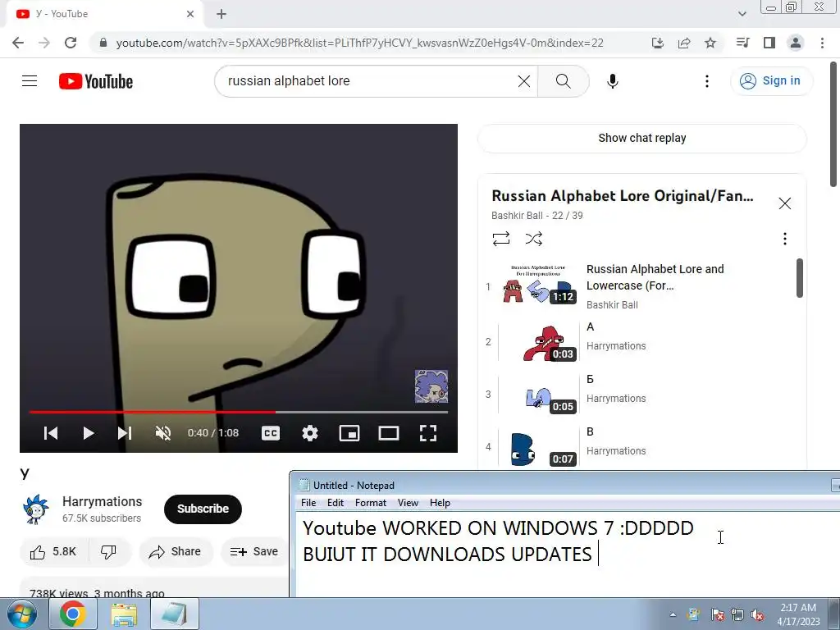Share this page from the address bar icon
Screen dimensions: 840x630
(684, 43)
